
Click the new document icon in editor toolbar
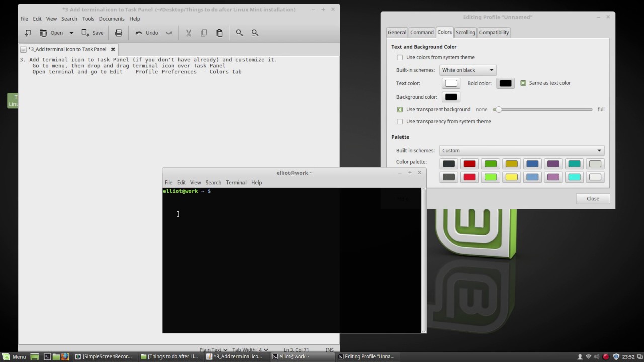click(28, 33)
